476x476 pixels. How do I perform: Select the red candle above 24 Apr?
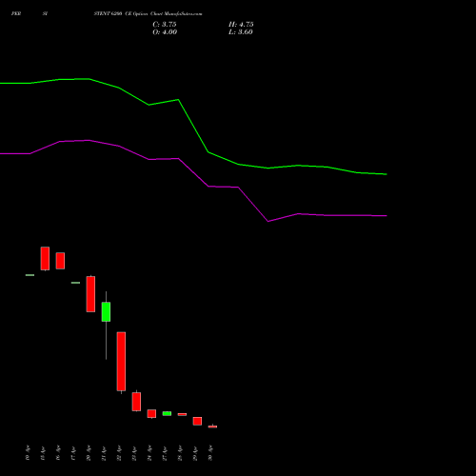[x=151, y=413]
